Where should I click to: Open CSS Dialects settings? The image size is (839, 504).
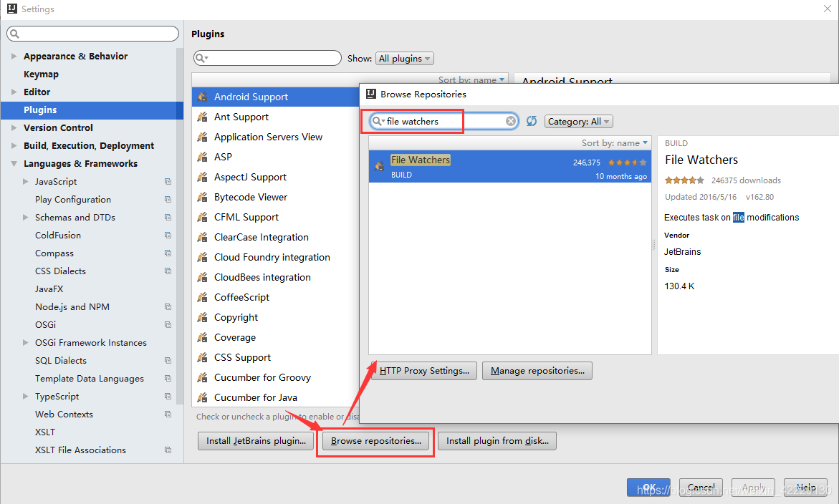60,271
